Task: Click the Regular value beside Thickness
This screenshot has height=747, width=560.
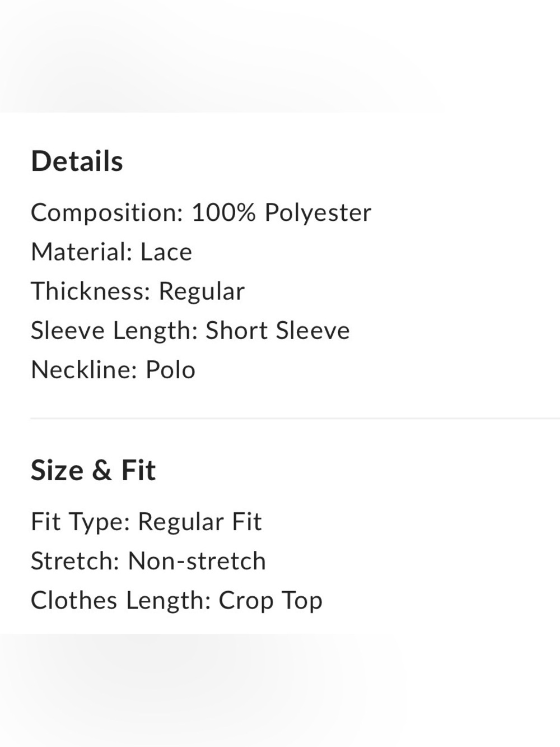Action: (x=202, y=292)
